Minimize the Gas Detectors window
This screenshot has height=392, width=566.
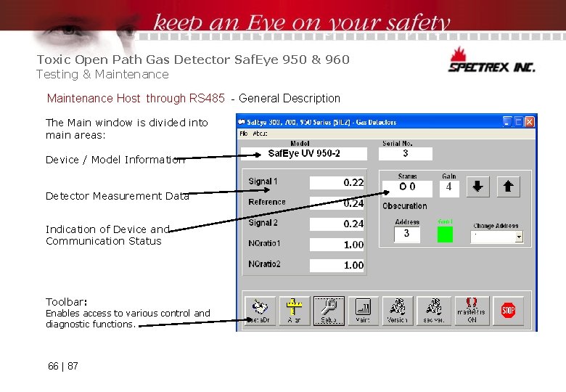[507, 122]
